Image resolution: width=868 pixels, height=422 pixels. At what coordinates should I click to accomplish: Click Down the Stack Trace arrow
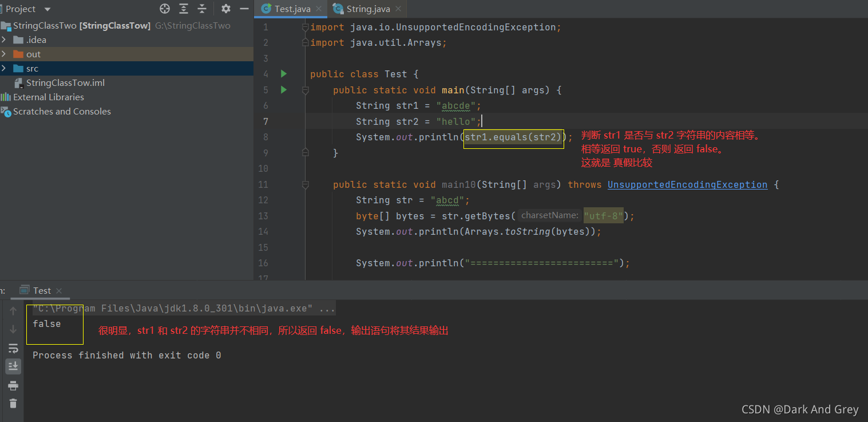click(13, 329)
